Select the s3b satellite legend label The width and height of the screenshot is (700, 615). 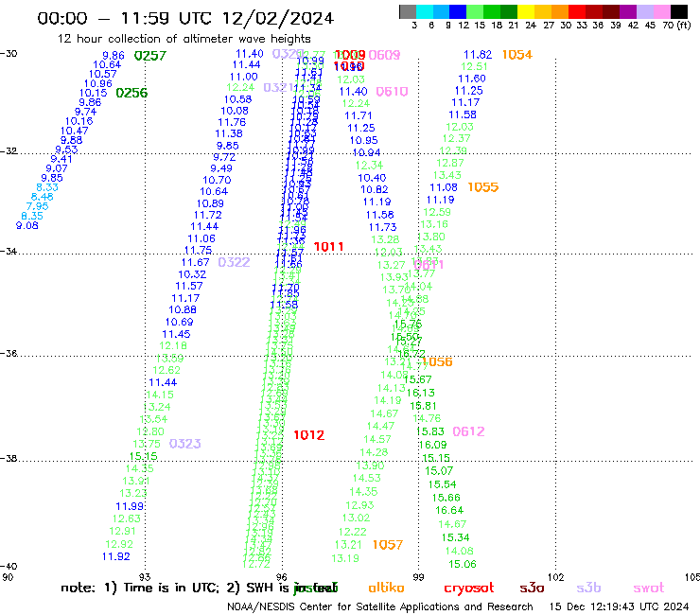(x=588, y=588)
